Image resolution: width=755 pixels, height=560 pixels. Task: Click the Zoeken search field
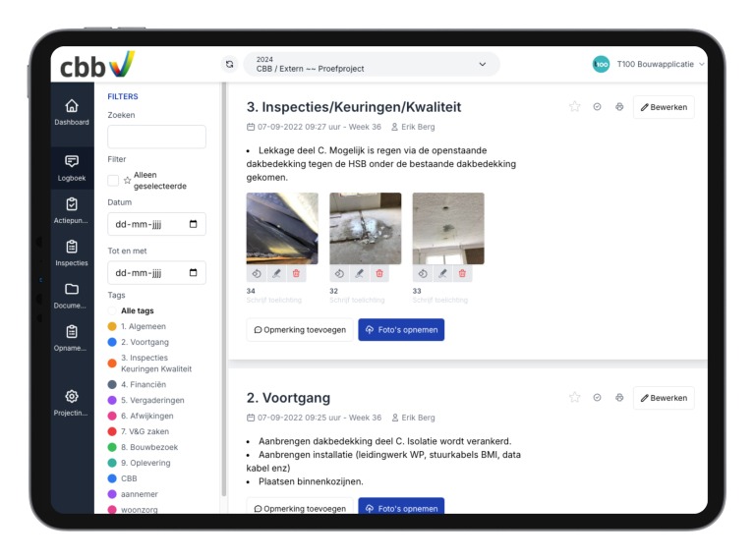pos(157,137)
